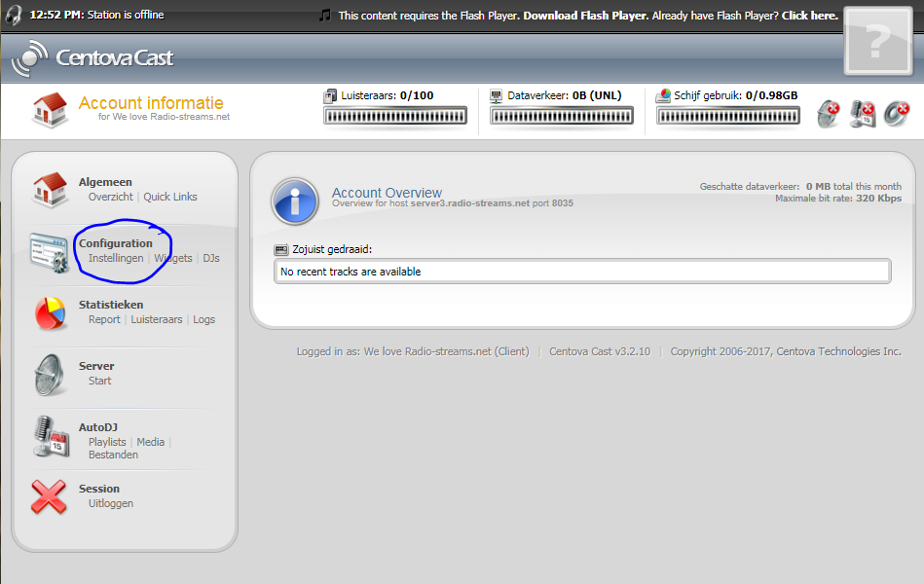Click the headphones icon beside station status
924x584 pixels.
click(x=15, y=16)
